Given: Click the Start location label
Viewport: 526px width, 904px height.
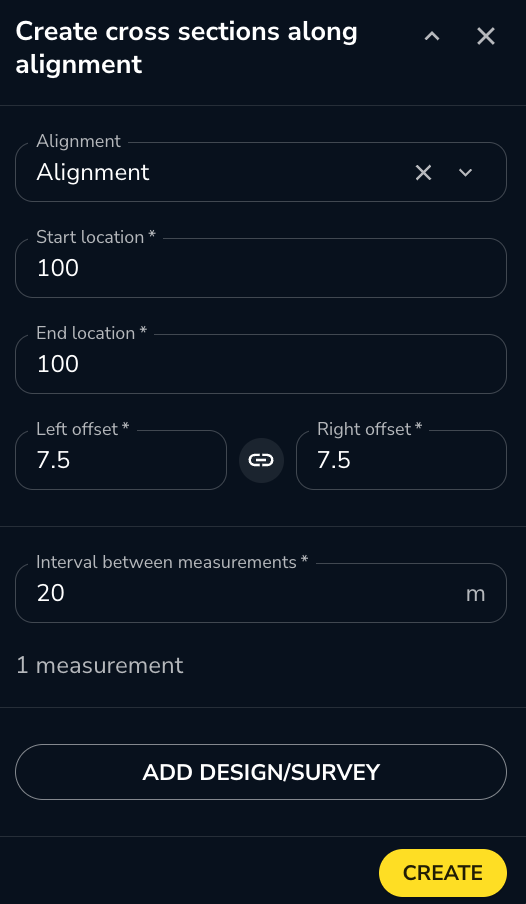Looking at the screenshot, I should click(96, 237).
